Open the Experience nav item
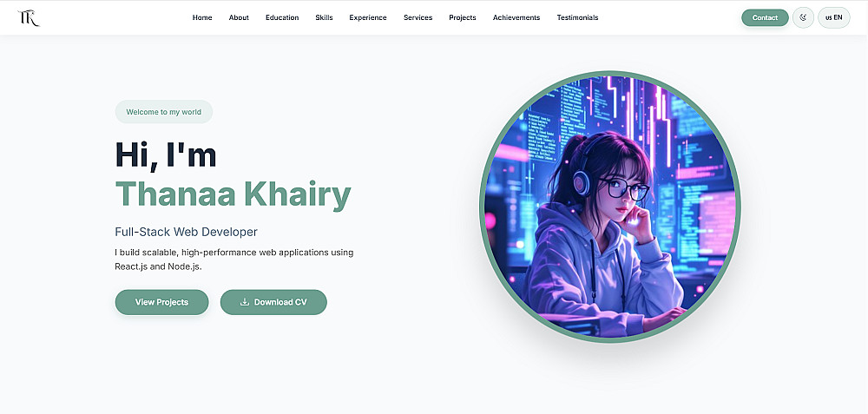 (x=367, y=17)
